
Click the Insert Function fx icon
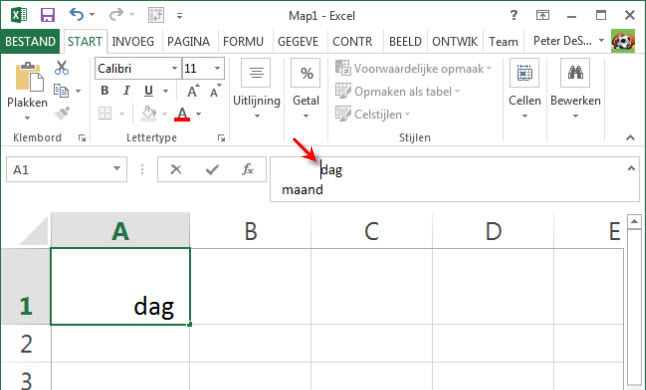(248, 169)
